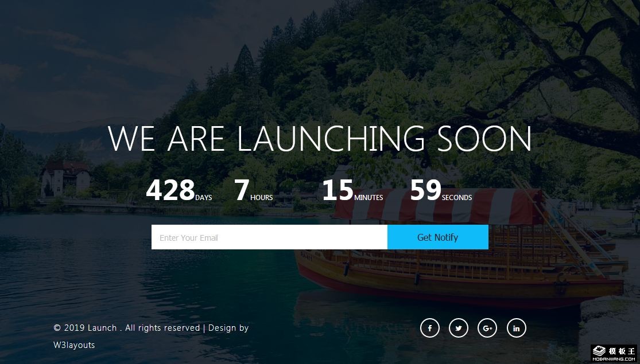The width and height of the screenshot is (640, 364).
Task: Click the 15 minutes counter number
Action: tap(338, 190)
